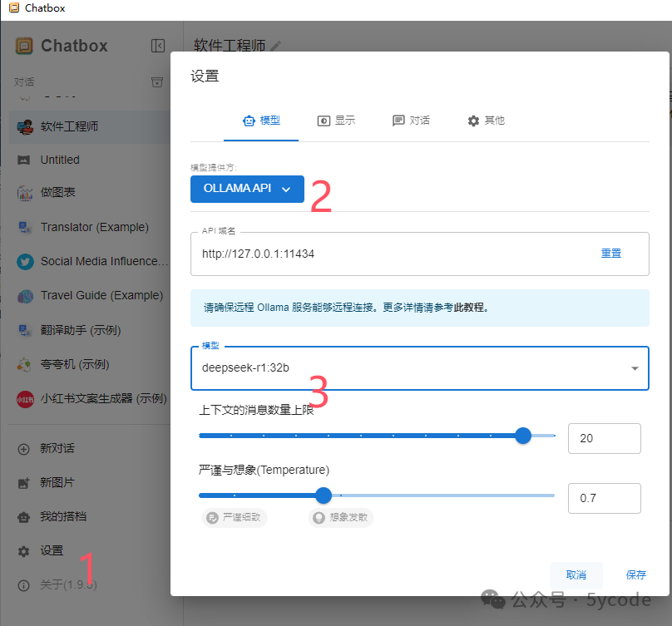Open Social Media Influencer conversation

point(89,261)
